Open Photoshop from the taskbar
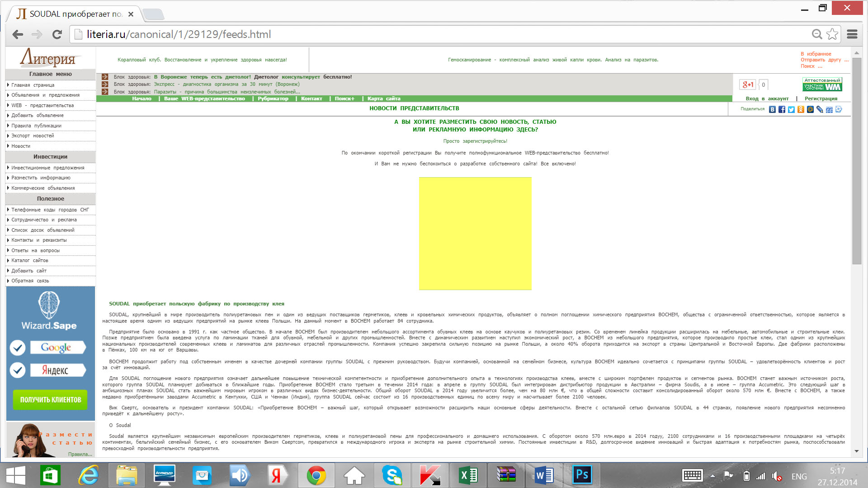This screenshot has height=488, width=868. tap(582, 475)
